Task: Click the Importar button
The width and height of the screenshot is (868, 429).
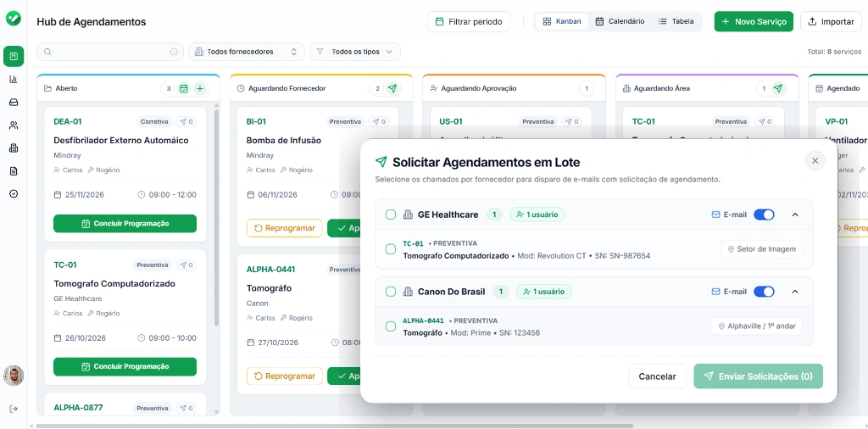Action: tap(831, 21)
